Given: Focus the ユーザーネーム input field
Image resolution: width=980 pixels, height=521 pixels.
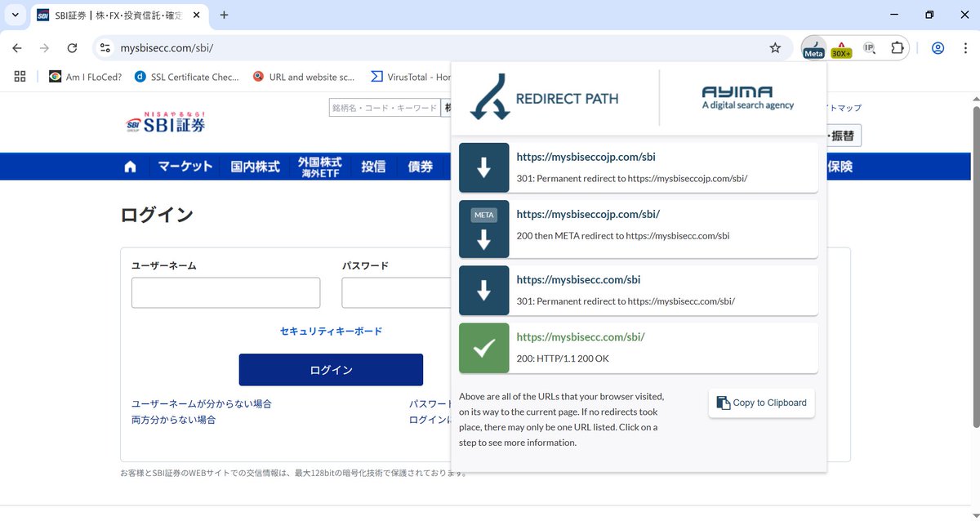Looking at the screenshot, I should tap(225, 292).
